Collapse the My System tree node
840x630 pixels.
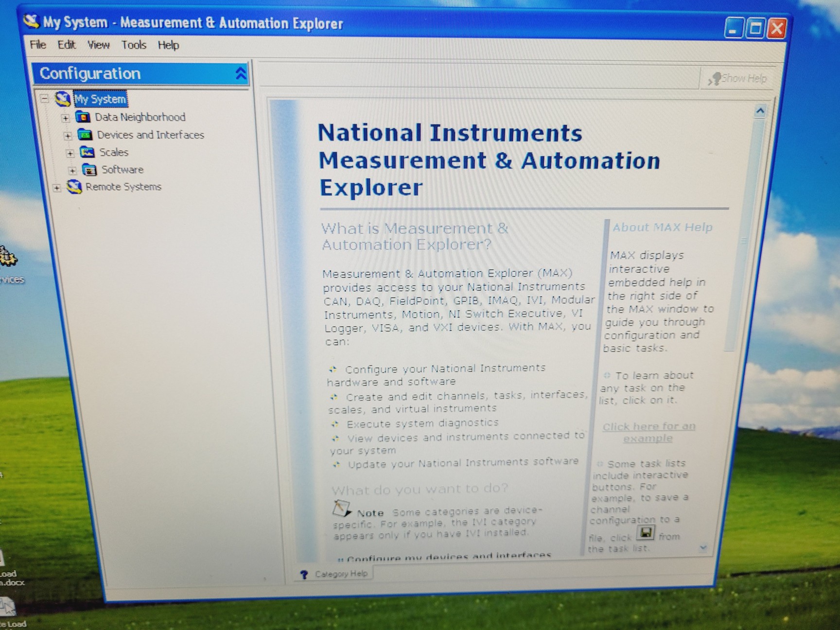coord(45,99)
